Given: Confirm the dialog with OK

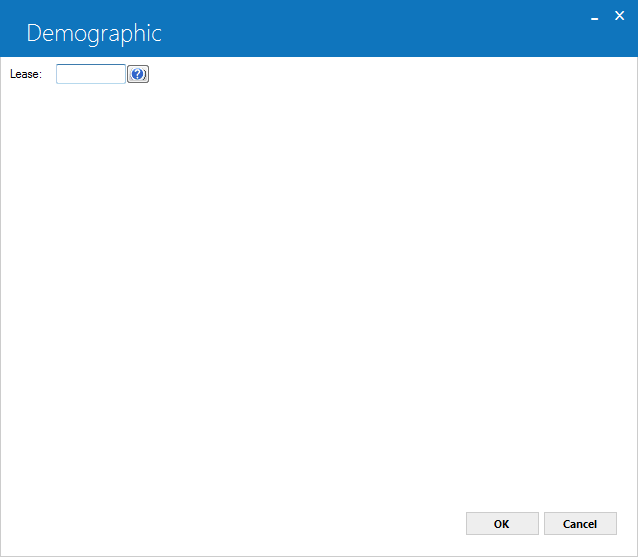Looking at the screenshot, I should [502, 524].
